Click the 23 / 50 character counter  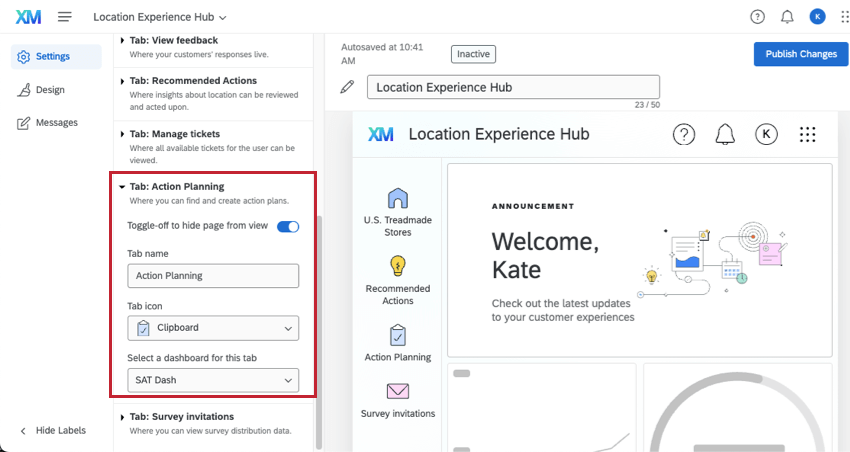pyautogui.click(x=647, y=105)
